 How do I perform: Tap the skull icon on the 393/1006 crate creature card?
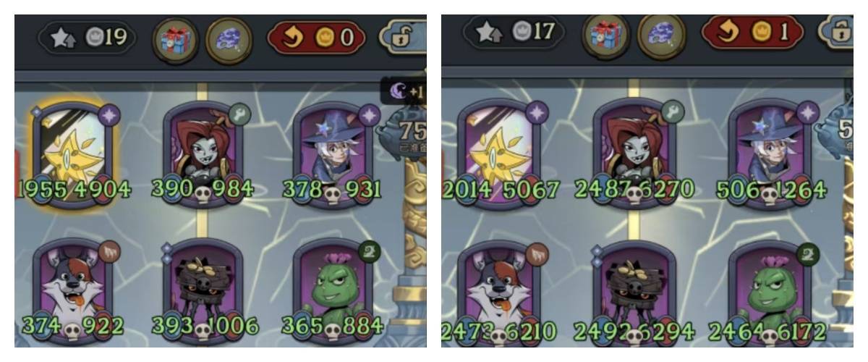(202, 330)
